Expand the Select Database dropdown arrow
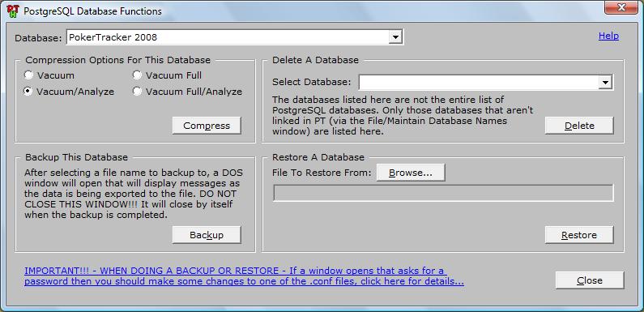The width and height of the screenshot is (644, 312). [605, 82]
